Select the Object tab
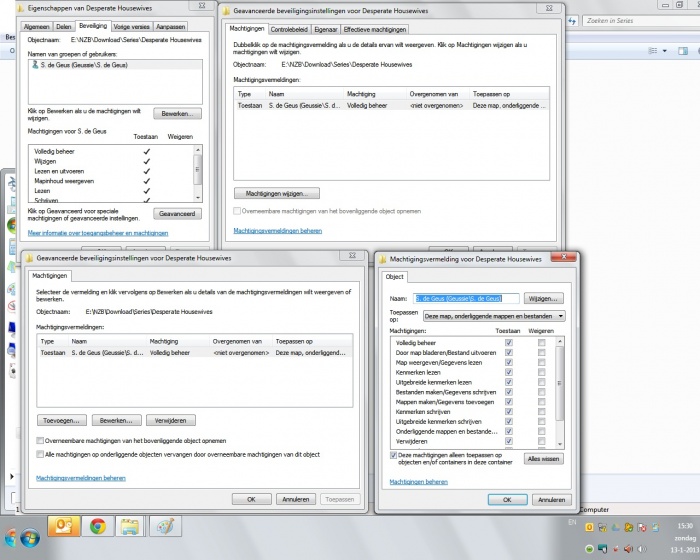This screenshot has width=700, height=560. [x=394, y=276]
